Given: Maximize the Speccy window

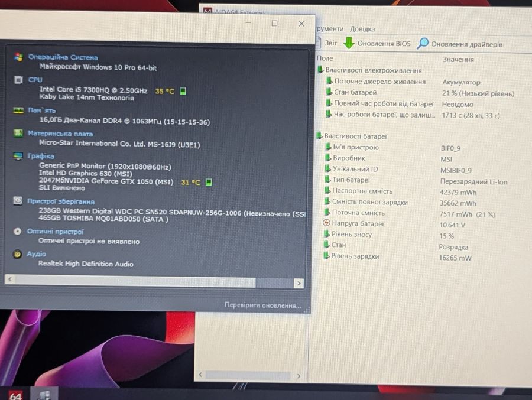Looking at the screenshot, I should pos(274,23).
